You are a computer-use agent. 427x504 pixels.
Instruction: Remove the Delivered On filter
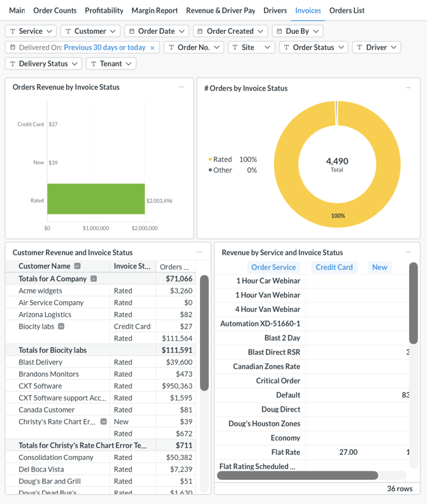(x=152, y=48)
